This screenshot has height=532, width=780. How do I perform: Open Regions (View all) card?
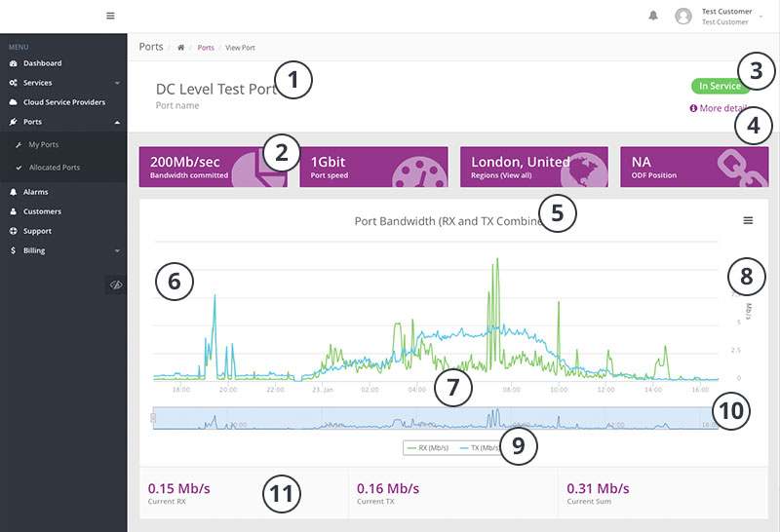click(x=533, y=167)
